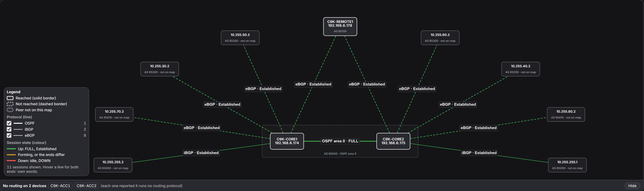This screenshot has width=644, height=191.
Task: Click the red Down: Idle, DOWN color line
Action: 11,161
